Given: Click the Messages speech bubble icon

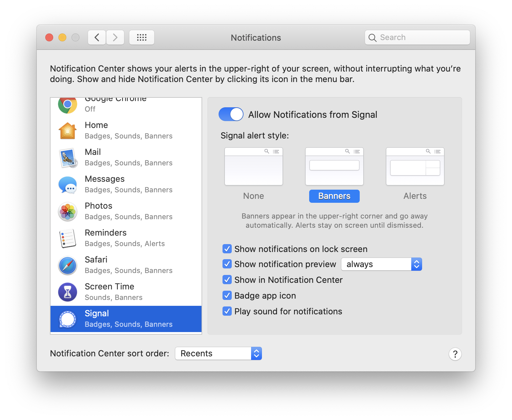Looking at the screenshot, I should point(68,185).
